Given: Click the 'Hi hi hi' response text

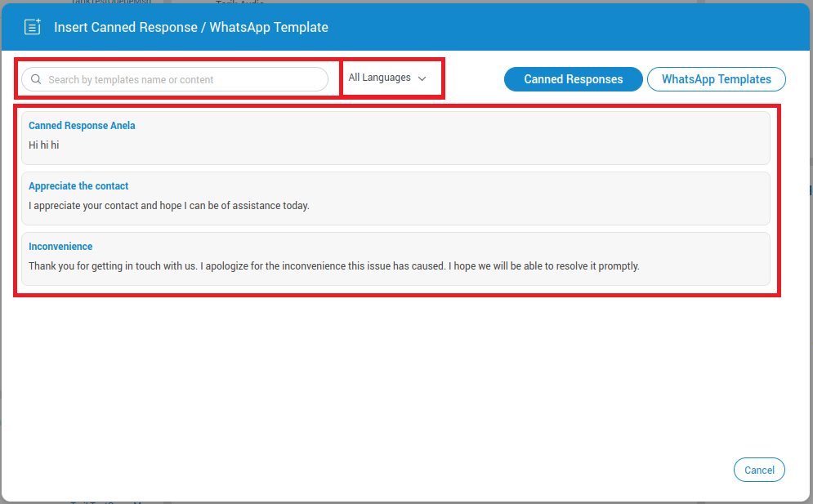Looking at the screenshot, I should pyautogui.click(x=44, y=145).
